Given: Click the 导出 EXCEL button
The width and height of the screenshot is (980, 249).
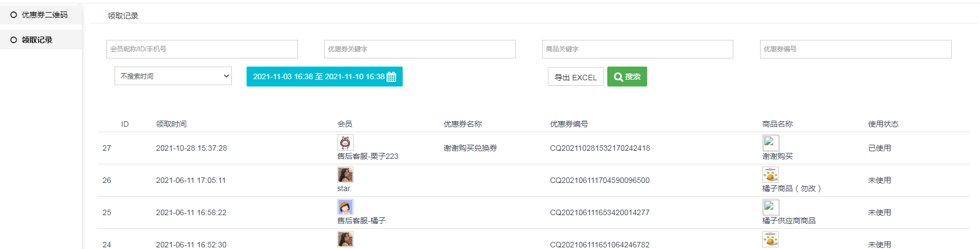Looking at the screenshot, I should [576, 77].
